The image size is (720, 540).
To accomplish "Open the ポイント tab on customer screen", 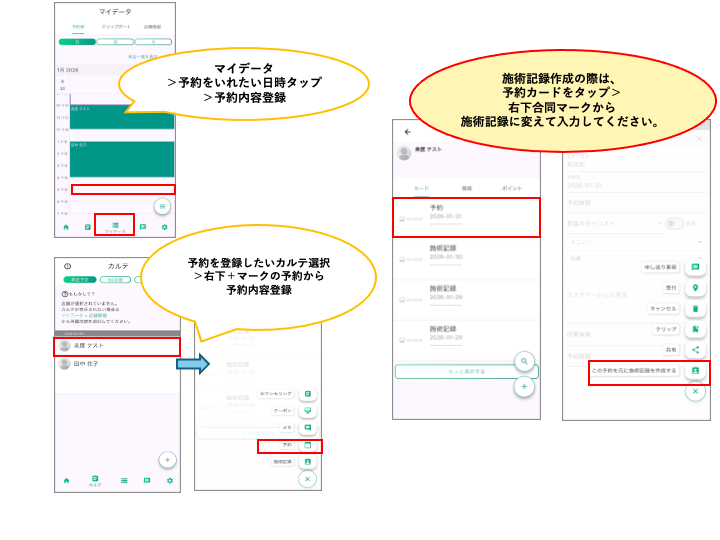I will click(514, 187).
